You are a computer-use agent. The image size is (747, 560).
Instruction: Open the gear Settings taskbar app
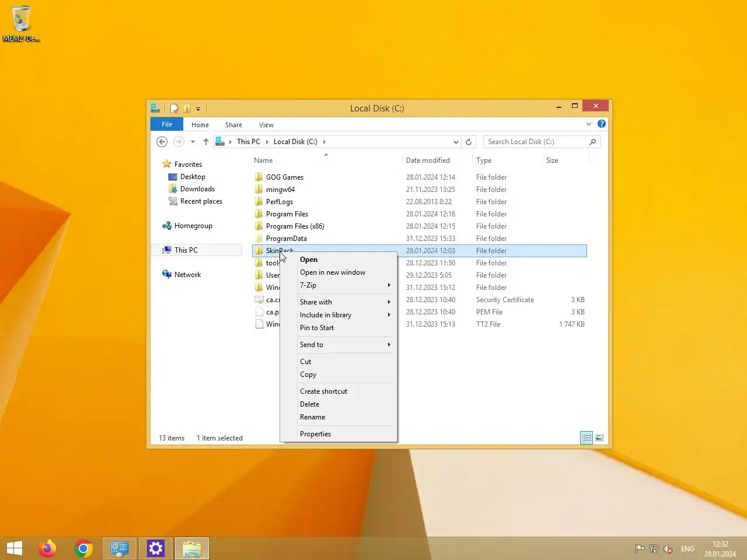156,548
